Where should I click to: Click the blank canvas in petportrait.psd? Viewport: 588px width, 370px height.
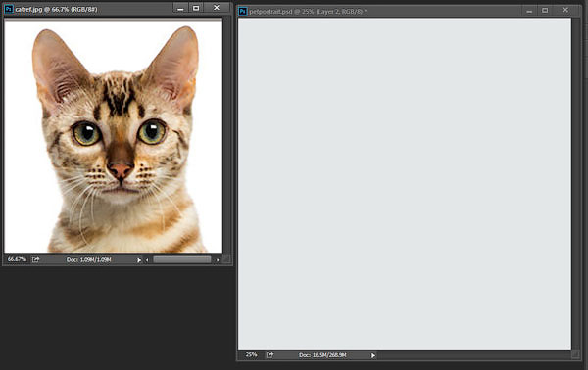click(x=405, y=184)
